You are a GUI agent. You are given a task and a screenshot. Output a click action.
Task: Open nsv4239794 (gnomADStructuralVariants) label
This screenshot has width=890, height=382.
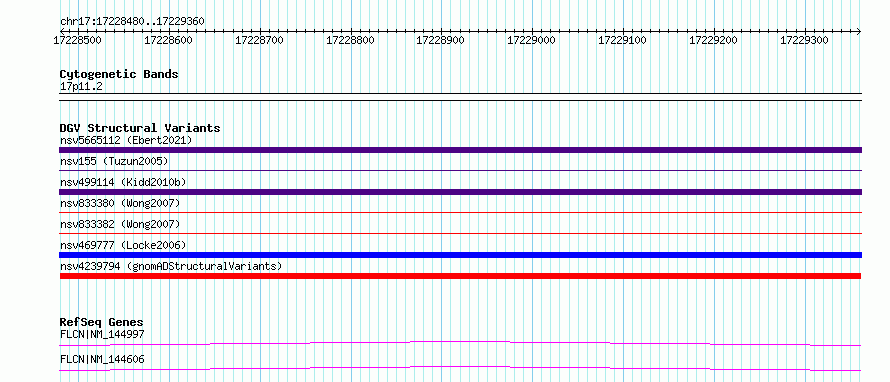click(x=171, y=266)
